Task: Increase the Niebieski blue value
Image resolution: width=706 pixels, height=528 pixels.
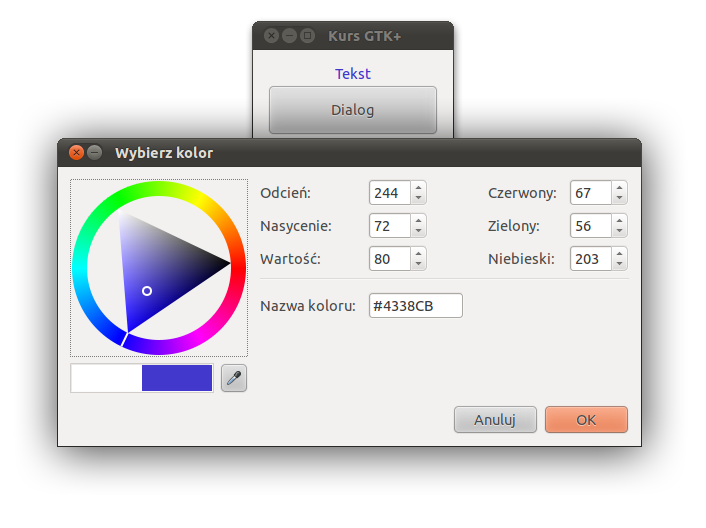Action: tap(620, 253)
